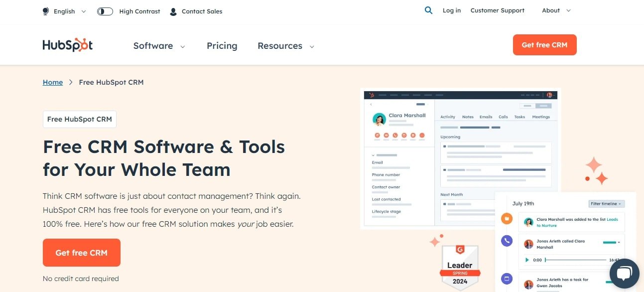Click the Log in link
Image resolution: width=644 pixels, height=292 pixels.
click(x=452, y=10)
